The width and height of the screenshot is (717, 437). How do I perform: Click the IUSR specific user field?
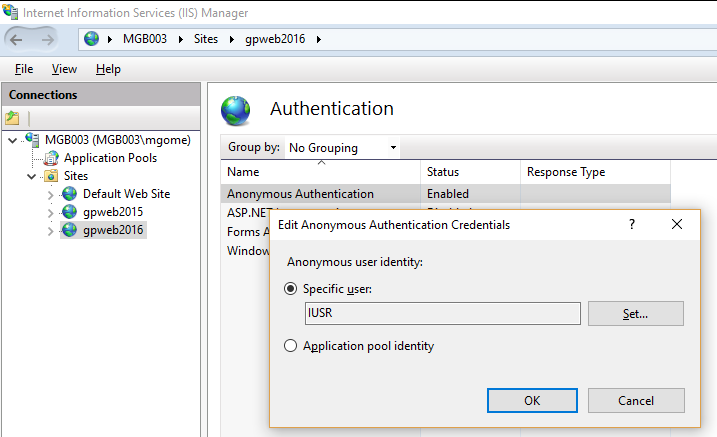443,313
